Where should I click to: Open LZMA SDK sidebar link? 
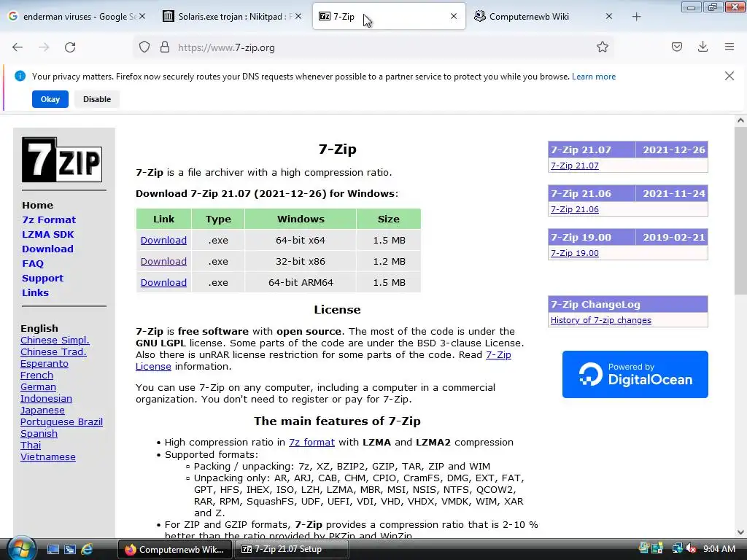(x=47, y=234)
